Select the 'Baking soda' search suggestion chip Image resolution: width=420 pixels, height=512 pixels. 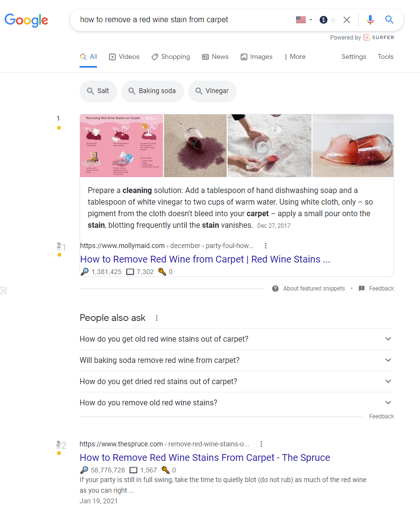click(x=152, y=91)
